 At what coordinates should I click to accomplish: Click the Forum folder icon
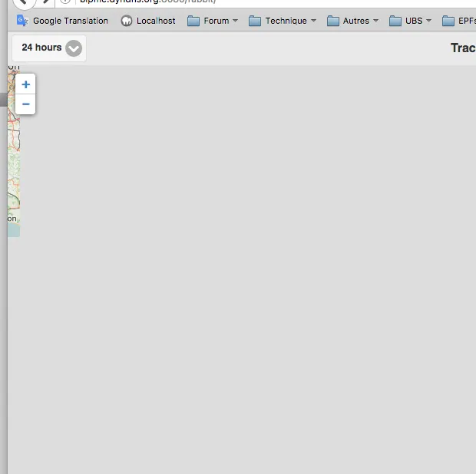pos(193,21)
